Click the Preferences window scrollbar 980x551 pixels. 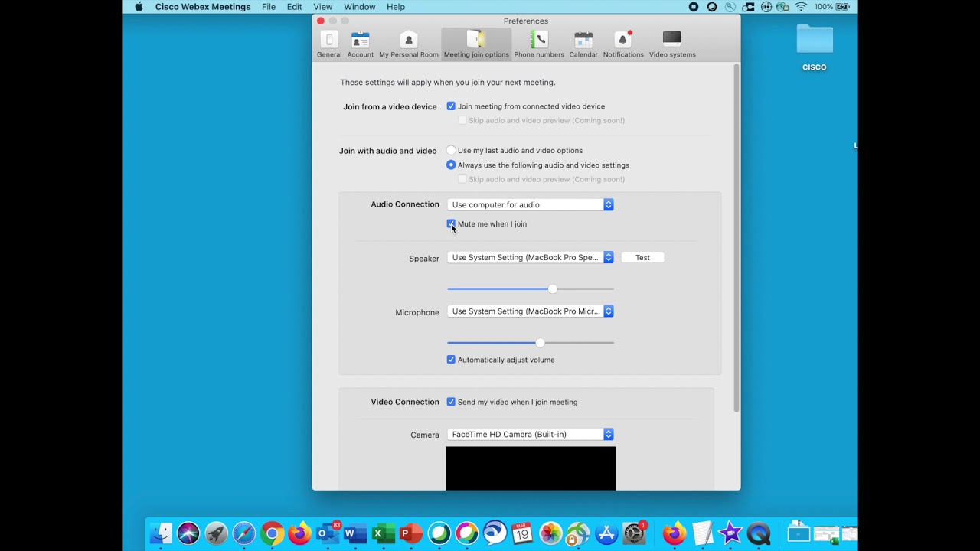737,237
